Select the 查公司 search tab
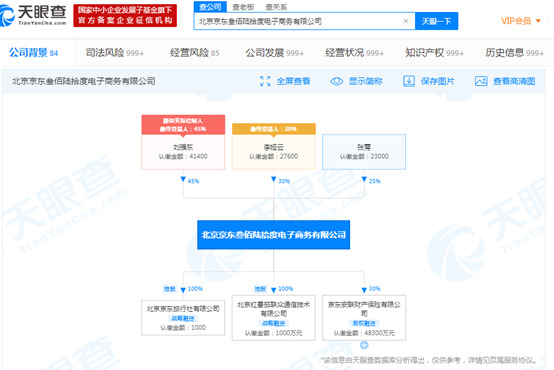The width and height of the screenshot is (554, 370). [210, 7]
